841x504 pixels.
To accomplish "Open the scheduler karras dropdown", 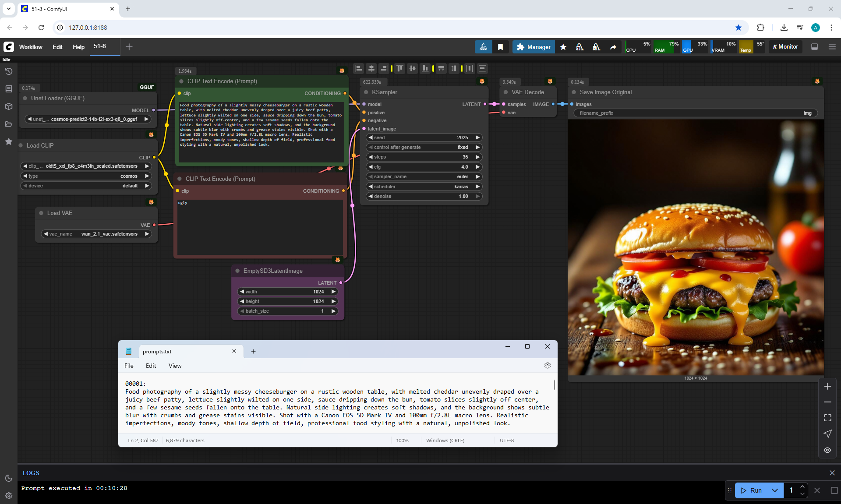I will pyautogui.click(x=424, y=187).
